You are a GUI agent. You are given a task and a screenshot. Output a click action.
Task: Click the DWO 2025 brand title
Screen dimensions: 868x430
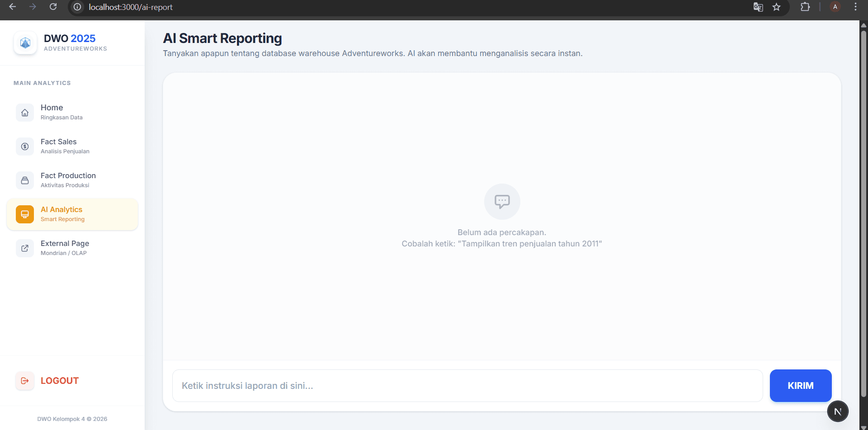(x=70, y=38)
